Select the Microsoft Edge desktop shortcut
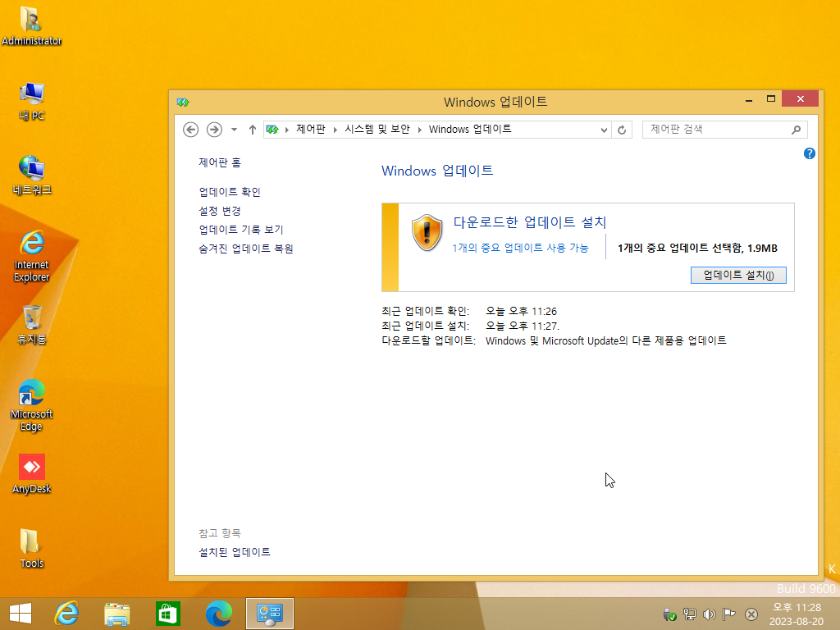Image resolution: width=840 pixels, height=630 pixels. pos(31,405)
